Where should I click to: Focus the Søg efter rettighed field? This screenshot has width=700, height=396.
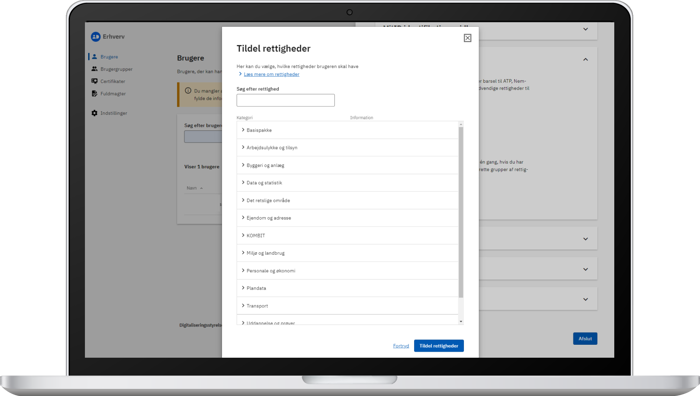pyautogui.click(x=285, y=100)
